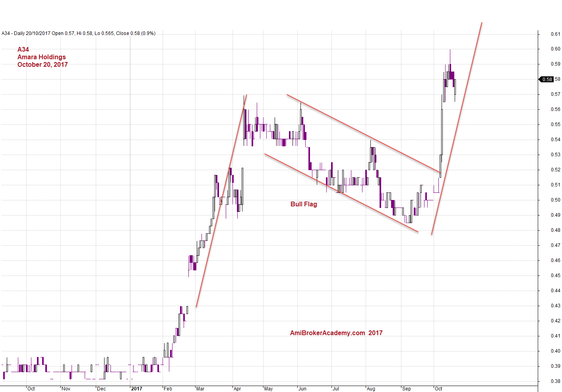Click the '2017' year label on time axis

[x=136, y=389]
